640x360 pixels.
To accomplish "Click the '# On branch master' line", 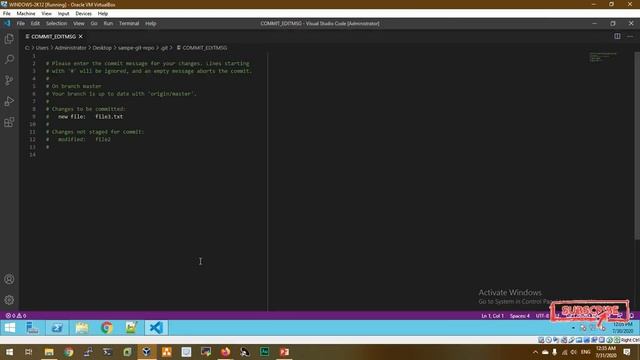I will 73,87.
